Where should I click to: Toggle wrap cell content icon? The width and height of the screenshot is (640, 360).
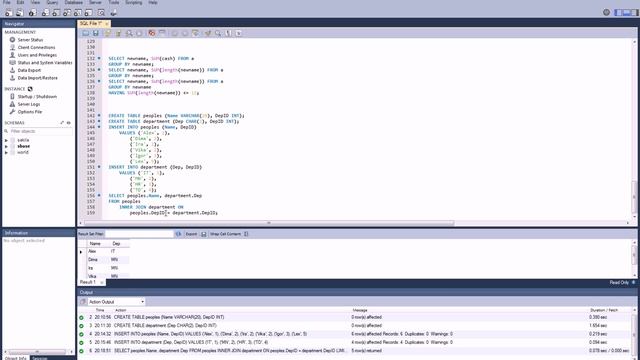(x=246, y=234)
